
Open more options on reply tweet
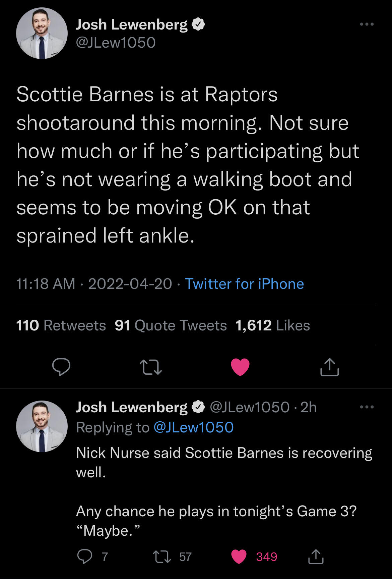click(367, 407)
